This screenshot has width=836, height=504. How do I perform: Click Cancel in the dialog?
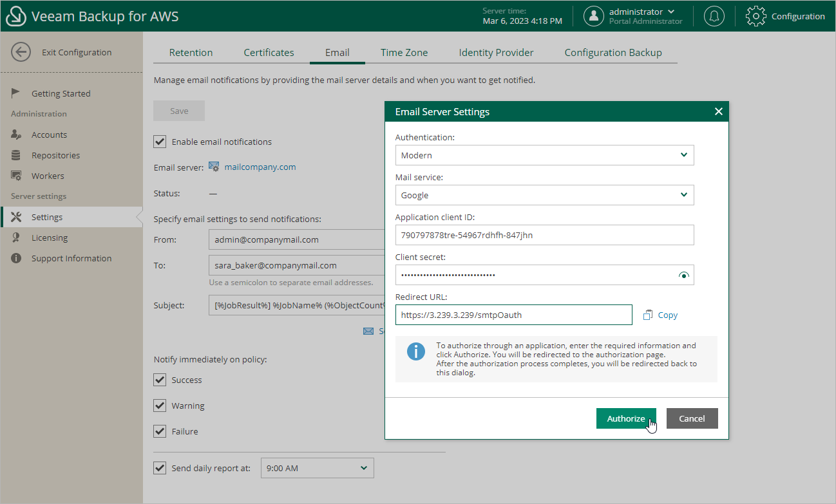pyautogui.click(x=692, y=418)
